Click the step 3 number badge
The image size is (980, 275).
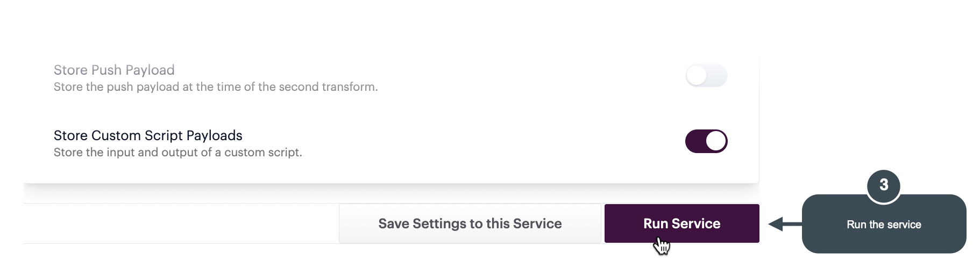[883, 185]
